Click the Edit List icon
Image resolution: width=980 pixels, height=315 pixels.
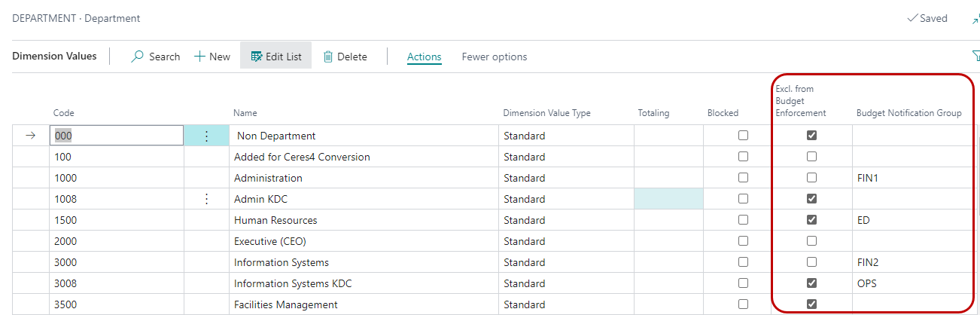click(x=257, y=57)
